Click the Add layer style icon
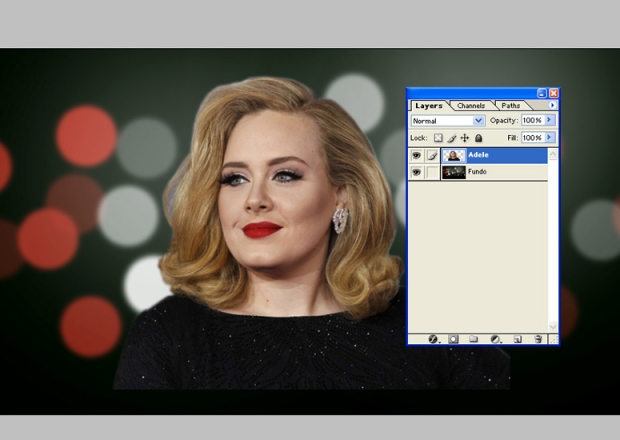The width and height of the screenshot is (620, 440). [434, 339]
